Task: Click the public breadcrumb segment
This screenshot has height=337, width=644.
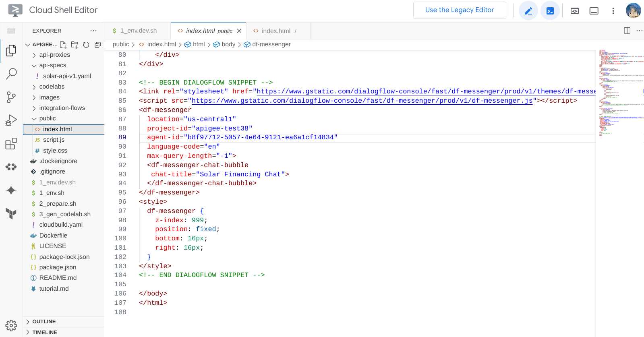Action: [121, 44]
